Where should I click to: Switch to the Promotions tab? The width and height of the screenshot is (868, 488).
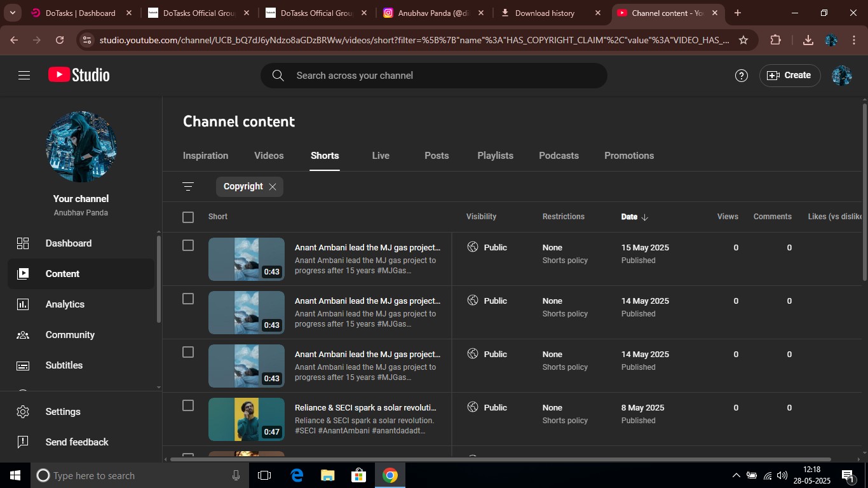click(629, 156)
